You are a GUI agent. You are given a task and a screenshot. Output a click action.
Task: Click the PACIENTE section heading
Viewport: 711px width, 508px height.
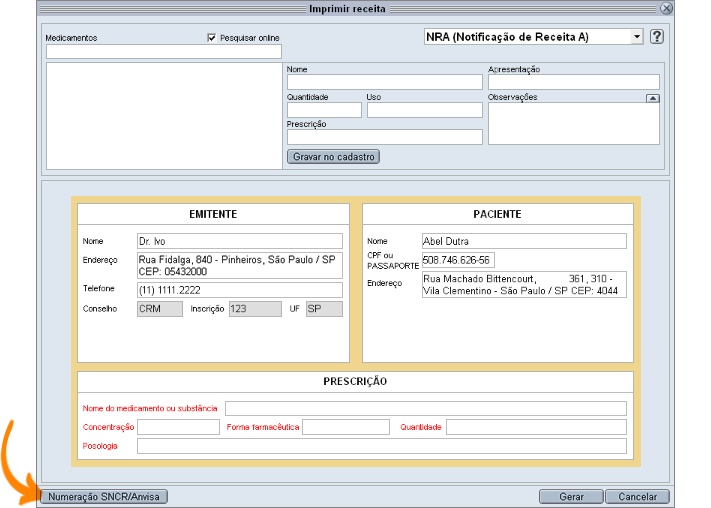[x=497, y=214]
